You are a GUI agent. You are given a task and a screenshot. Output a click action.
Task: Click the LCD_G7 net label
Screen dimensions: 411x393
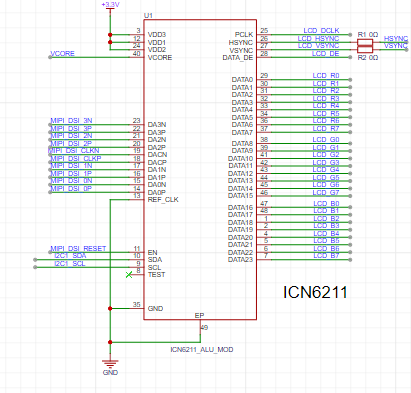(x=326, y=193)
